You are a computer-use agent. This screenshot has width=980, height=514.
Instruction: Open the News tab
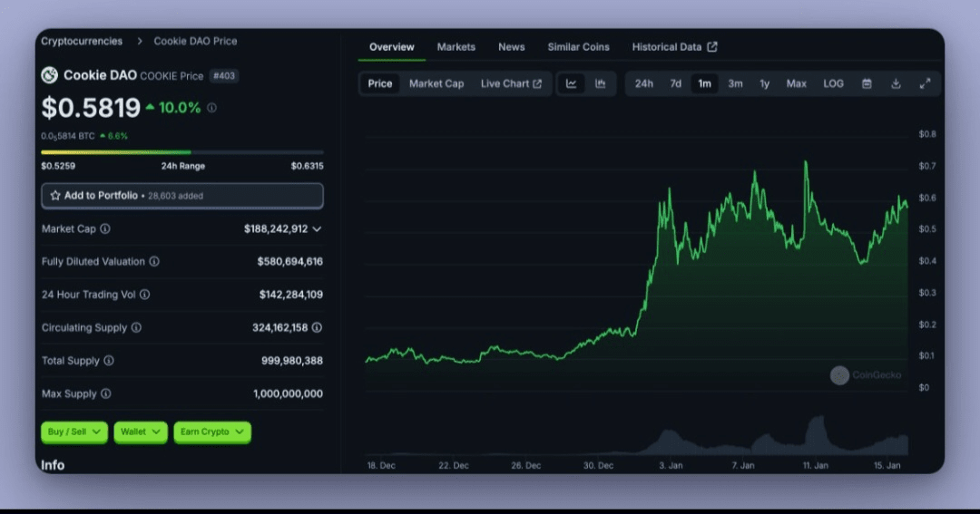point(511,47)
